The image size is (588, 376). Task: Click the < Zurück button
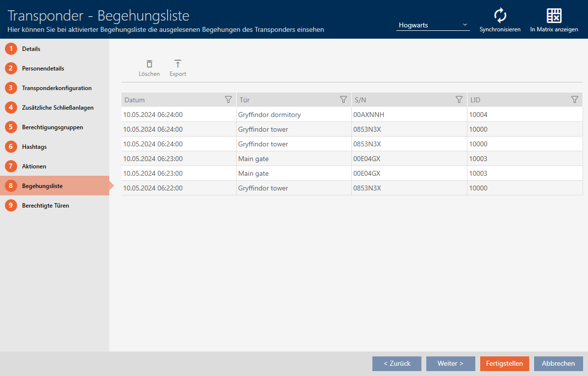[x=396, y=364]
